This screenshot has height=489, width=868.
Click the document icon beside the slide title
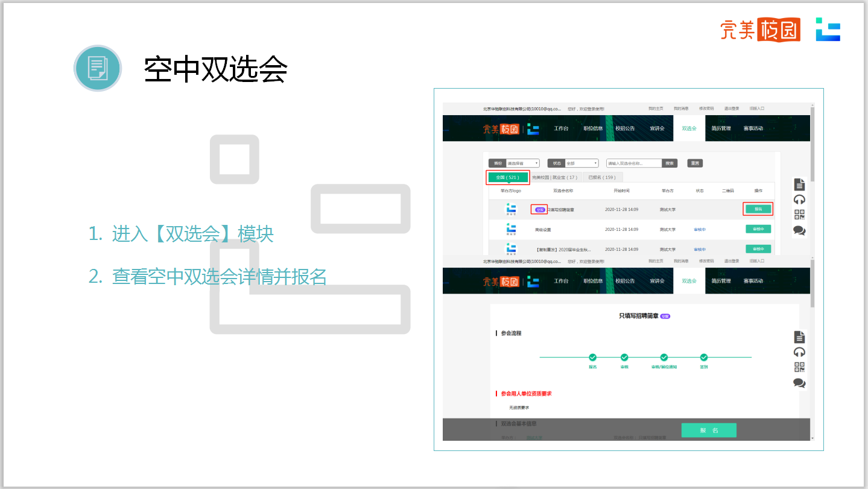(98, 68)
